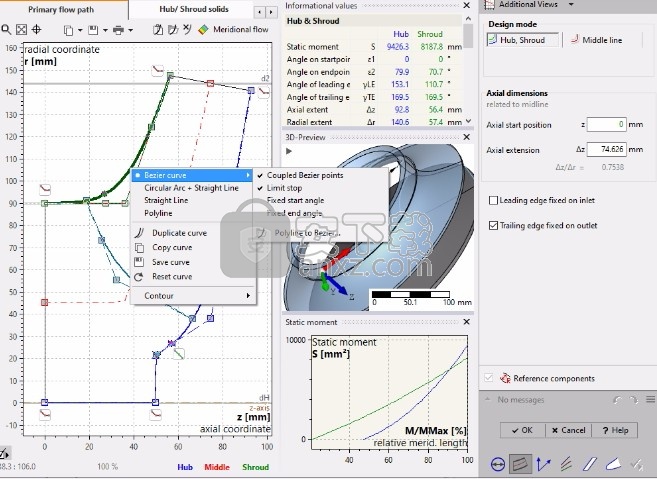
Task: Click the redo arrow in messages bar
Action: point(634,400)
